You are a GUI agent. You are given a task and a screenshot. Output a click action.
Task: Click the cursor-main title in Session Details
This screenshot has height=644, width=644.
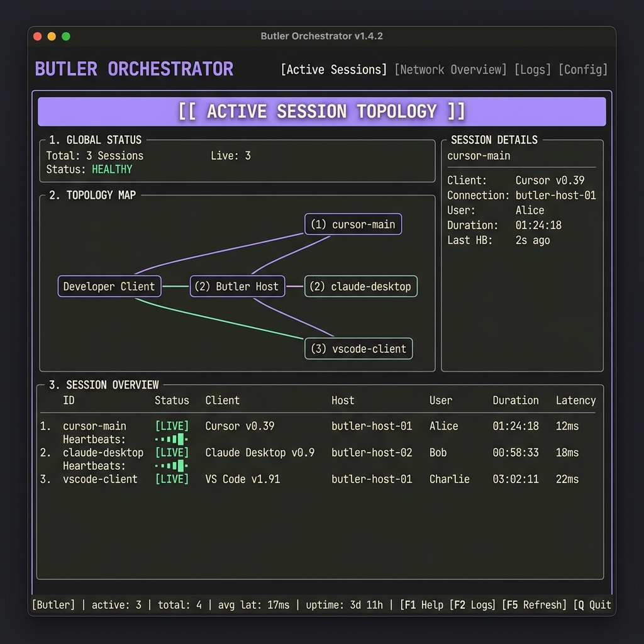(479, 156)
